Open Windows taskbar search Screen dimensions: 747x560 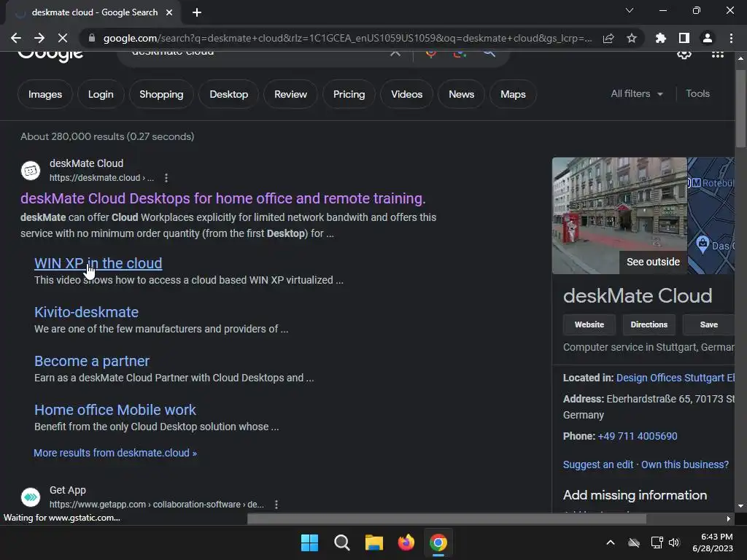click(342, 542)
